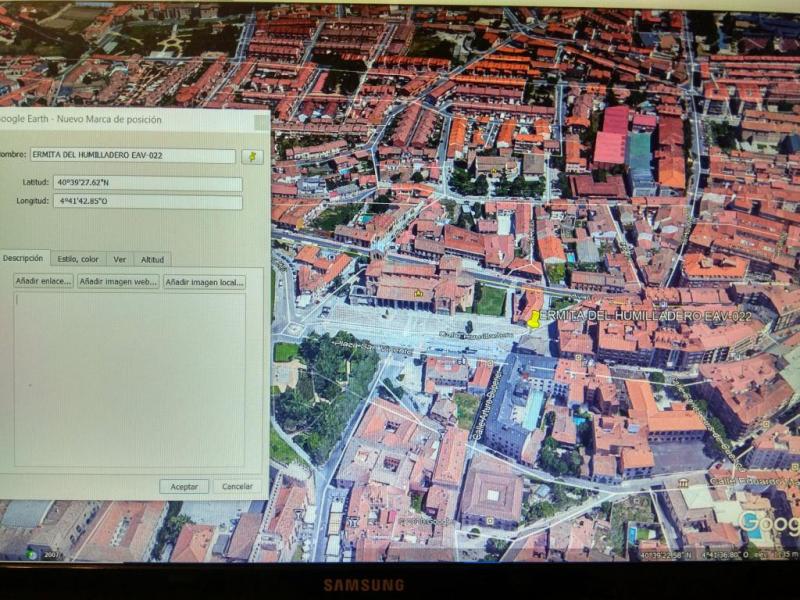This screenshot has width=800, height=600.
Task: Focus the Longitud coordinate field
Action: pyautogui.click(x=147, y=202)
